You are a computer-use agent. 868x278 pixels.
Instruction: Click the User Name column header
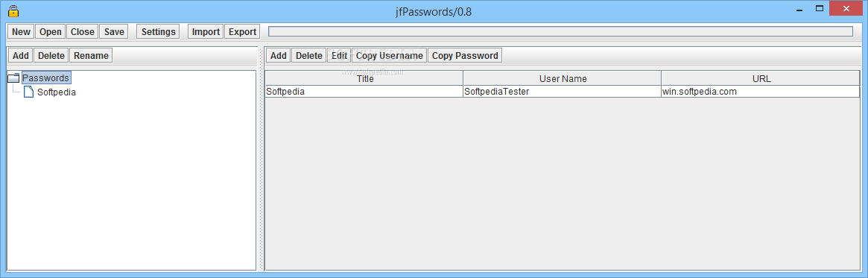click(x=563, y=79)
